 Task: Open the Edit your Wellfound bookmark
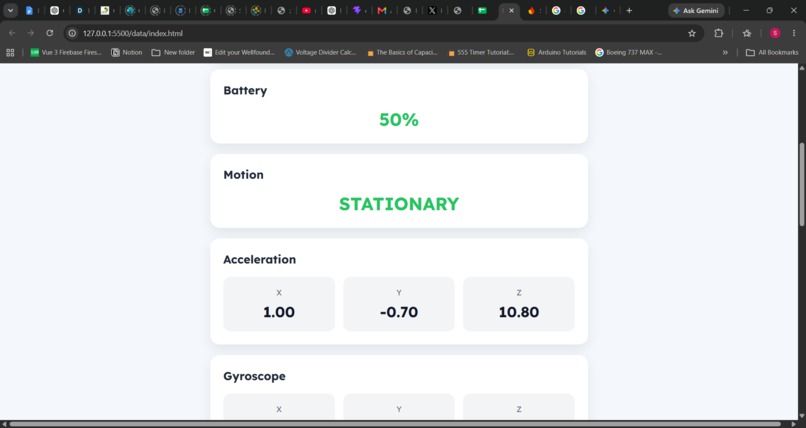(x=239, y=52)
